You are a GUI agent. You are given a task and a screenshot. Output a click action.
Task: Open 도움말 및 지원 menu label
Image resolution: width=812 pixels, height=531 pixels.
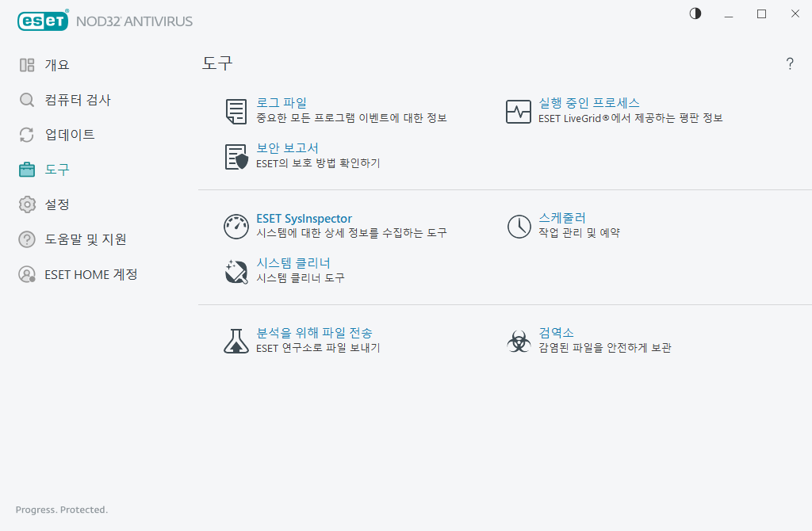pyautogui.click(x=86, y=239)
